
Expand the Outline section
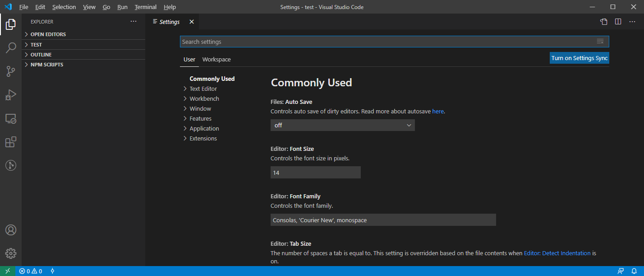[x=83, y=55]
